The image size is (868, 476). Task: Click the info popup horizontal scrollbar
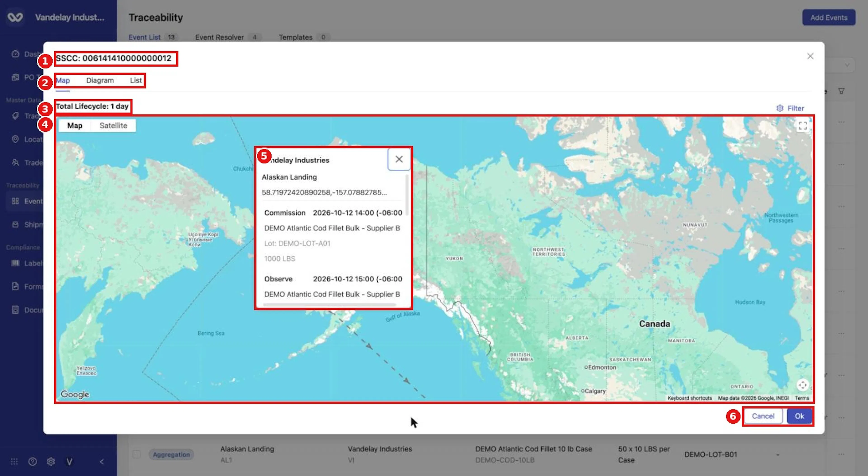[329, 305]
